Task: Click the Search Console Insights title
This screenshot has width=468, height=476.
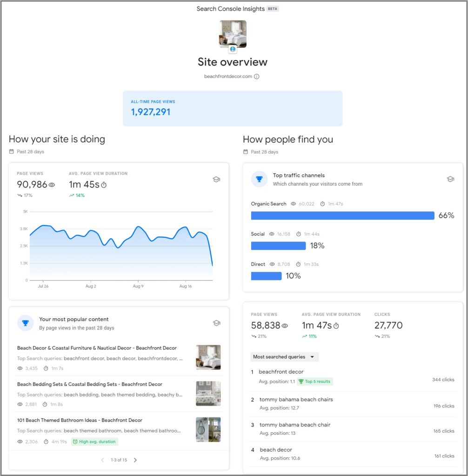Action: click(x=230, y=9)
